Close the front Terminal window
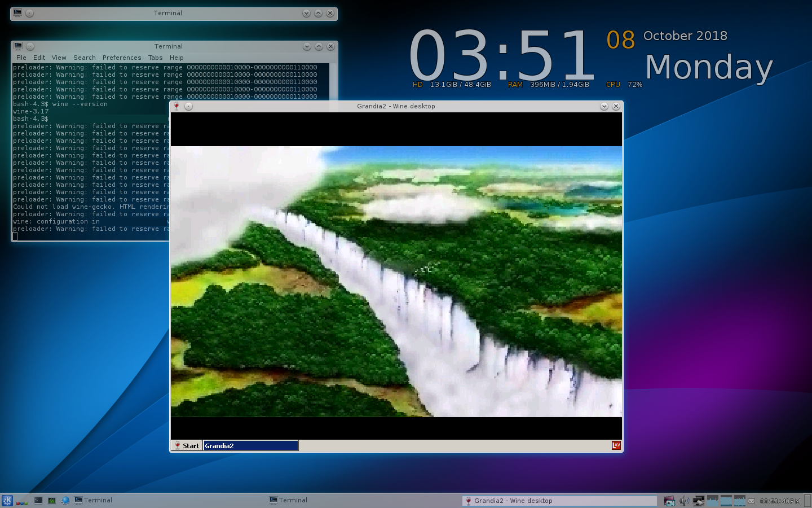Screen dimensions: 812x508 pyautogui.click(x=331, y=46)
